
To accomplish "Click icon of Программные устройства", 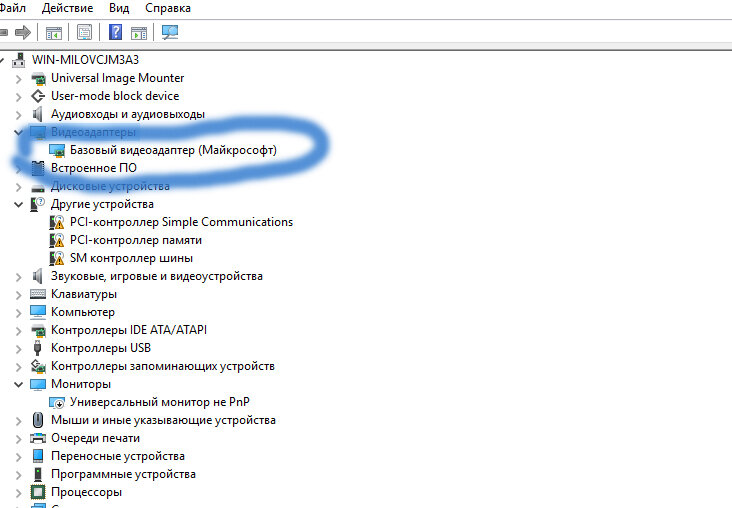I will [38, 474].
